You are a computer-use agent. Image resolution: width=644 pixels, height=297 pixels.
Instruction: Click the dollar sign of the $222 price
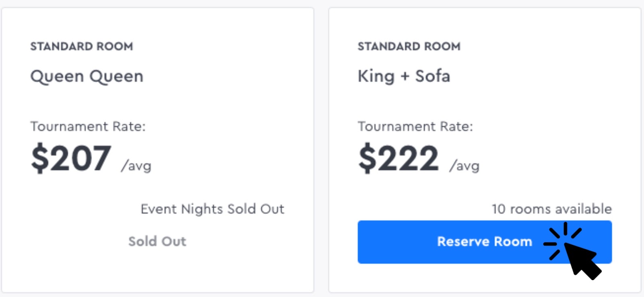(367, 158)
